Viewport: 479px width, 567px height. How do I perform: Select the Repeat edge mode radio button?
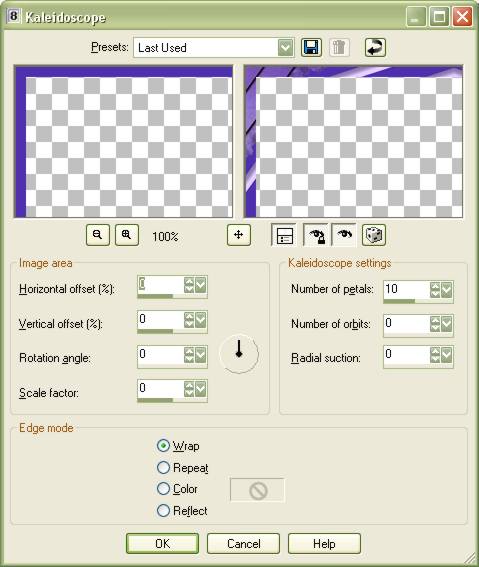coord(163,467)
